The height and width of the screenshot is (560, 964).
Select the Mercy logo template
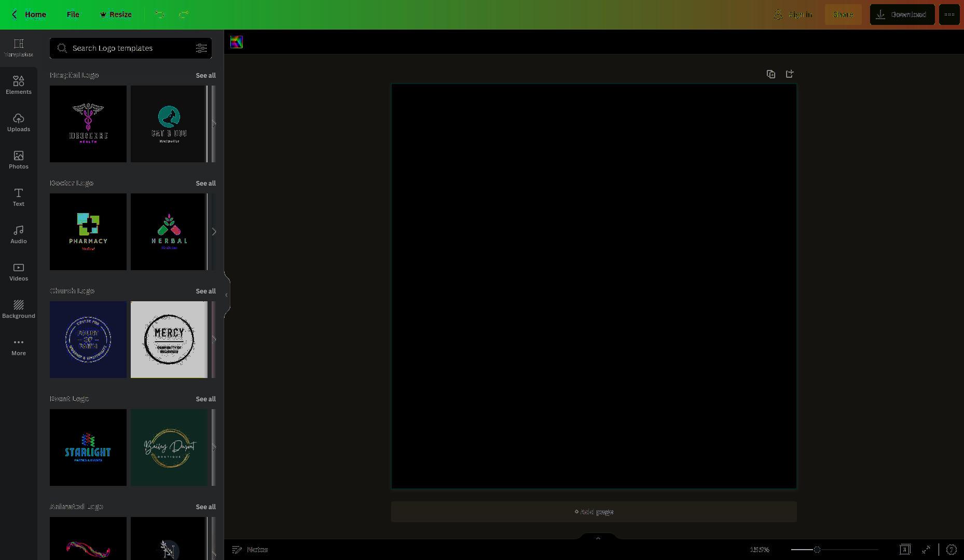pos(169,340)
